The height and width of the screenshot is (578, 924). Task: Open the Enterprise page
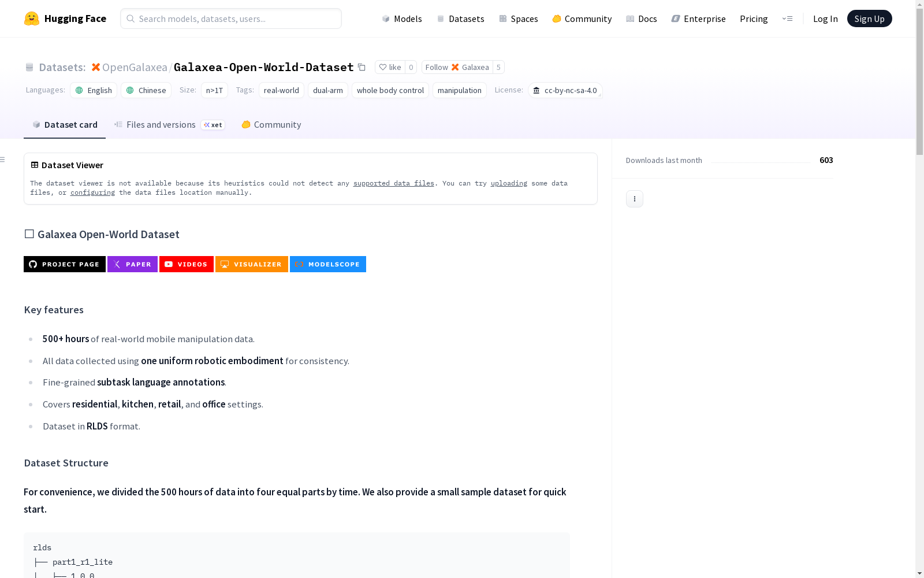698,18
